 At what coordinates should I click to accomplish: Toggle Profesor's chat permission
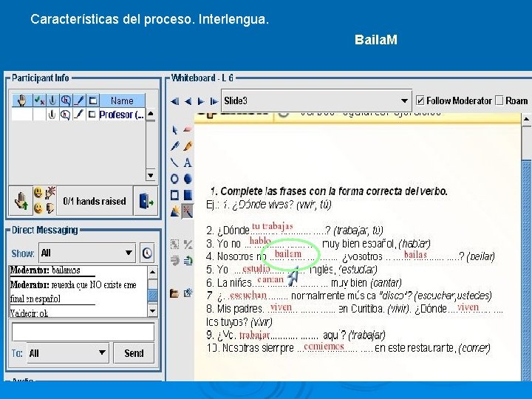(65, 115)
